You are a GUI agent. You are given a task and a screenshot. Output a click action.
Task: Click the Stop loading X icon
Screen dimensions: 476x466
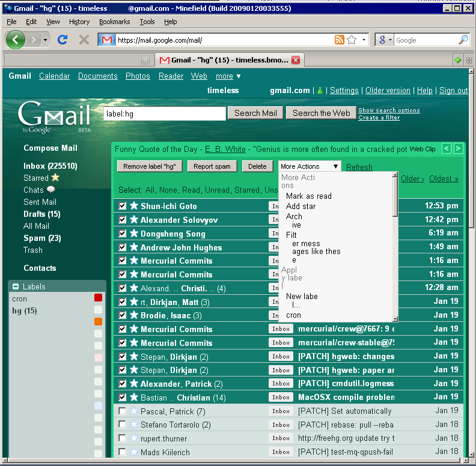[84, 40]
